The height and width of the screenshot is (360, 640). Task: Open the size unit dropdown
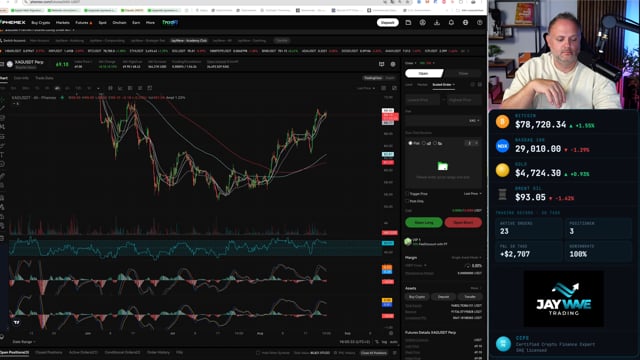tap(474, 121)
